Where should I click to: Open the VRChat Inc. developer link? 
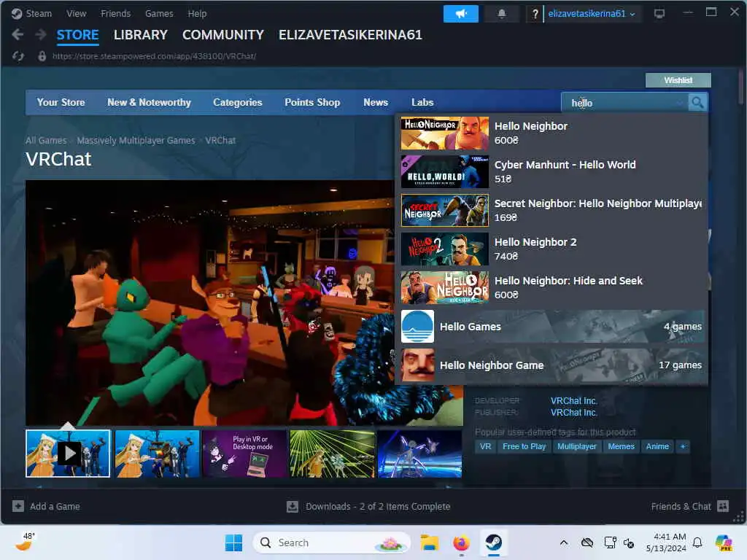click(x=573, y=401)
